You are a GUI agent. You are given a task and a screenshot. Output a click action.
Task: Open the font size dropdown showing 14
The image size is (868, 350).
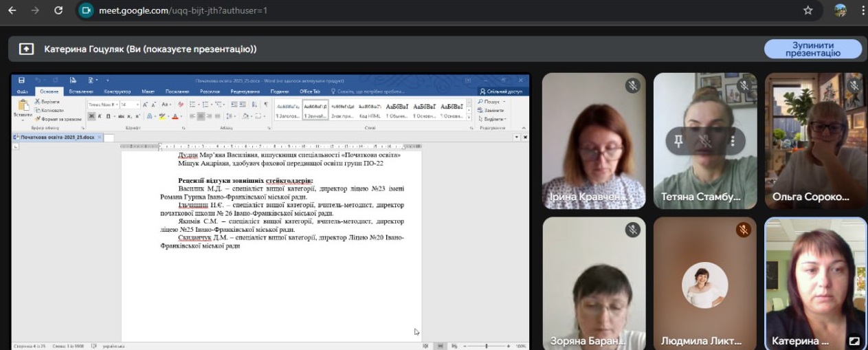pos(137,105)
